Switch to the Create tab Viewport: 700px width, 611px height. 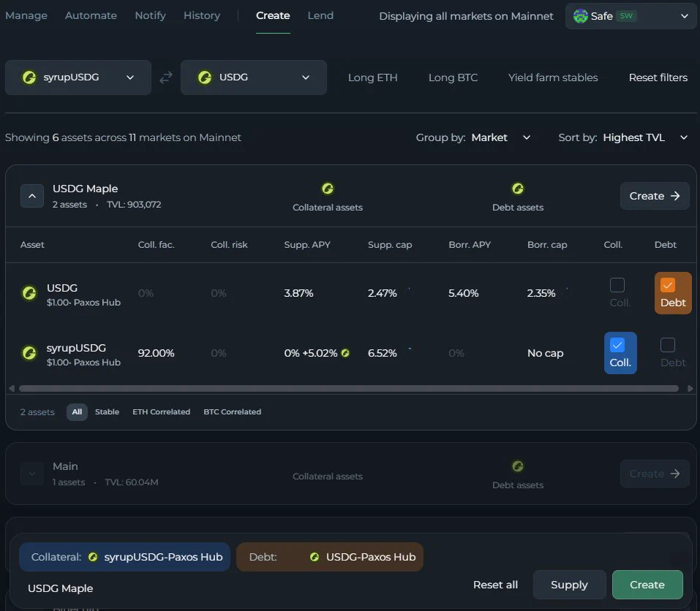(273, 15)
